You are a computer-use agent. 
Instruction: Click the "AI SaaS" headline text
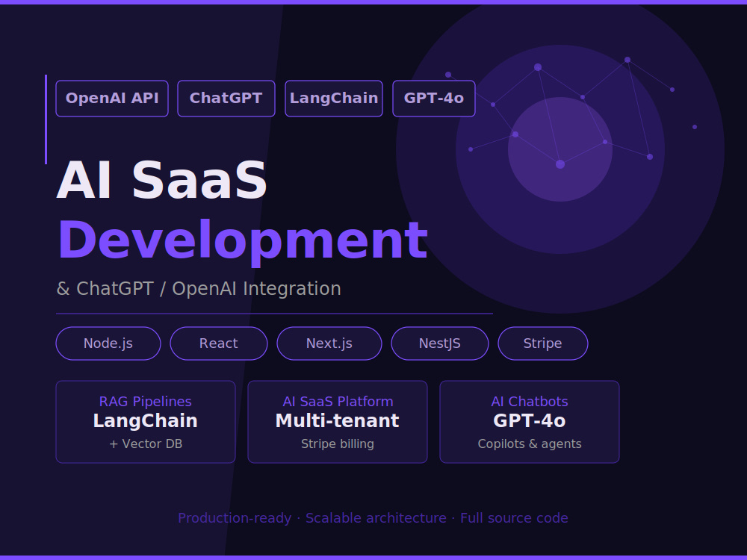click(x=161, y=181)
